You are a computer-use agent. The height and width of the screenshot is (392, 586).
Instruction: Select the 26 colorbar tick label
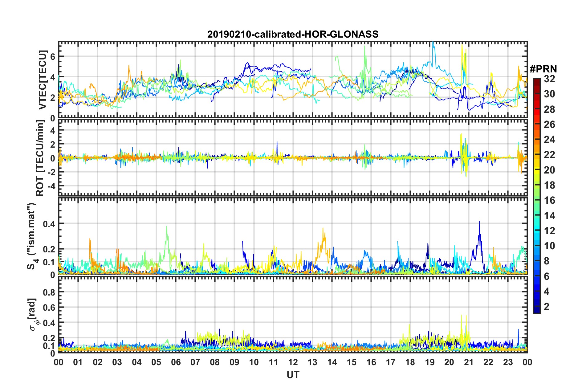pos(550,125)
